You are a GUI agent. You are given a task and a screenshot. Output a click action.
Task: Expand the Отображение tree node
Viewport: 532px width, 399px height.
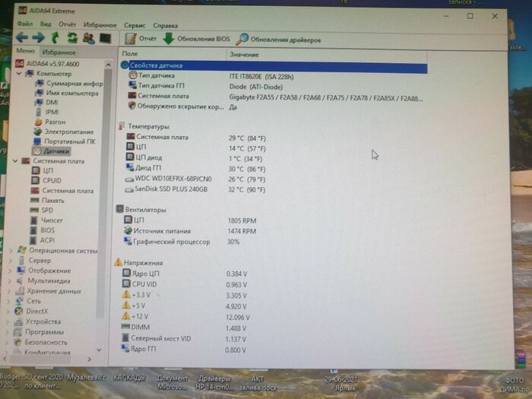(x=10, y=271)
